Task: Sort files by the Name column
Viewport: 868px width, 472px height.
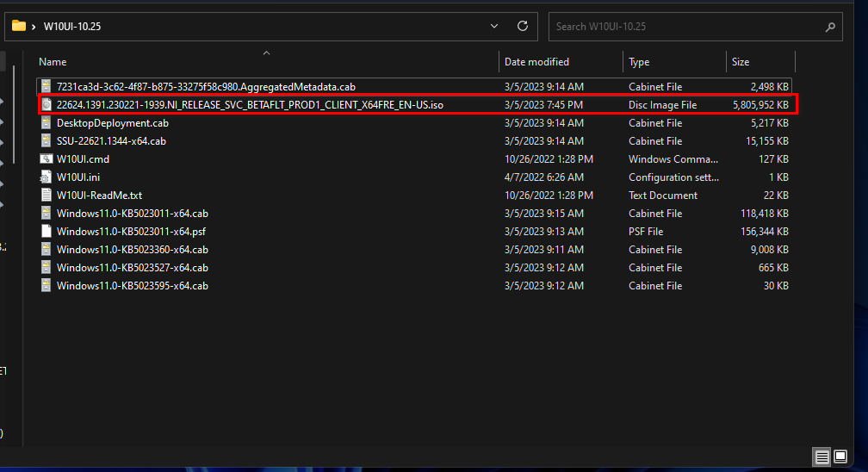Action: coord(53,62)
